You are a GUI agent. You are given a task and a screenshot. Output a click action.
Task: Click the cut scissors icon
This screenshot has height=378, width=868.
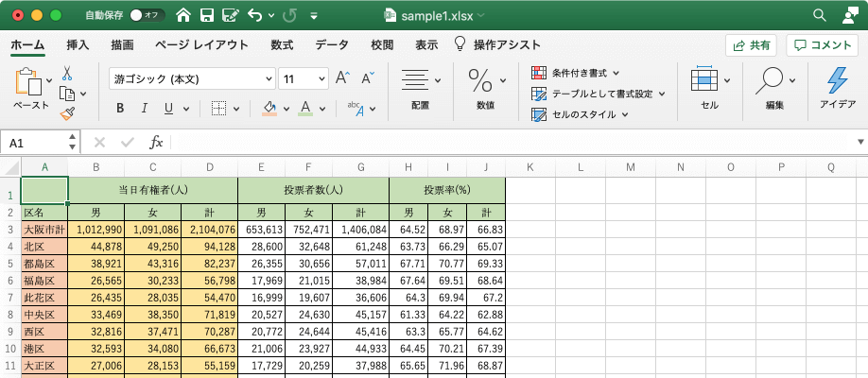(67, 73)
